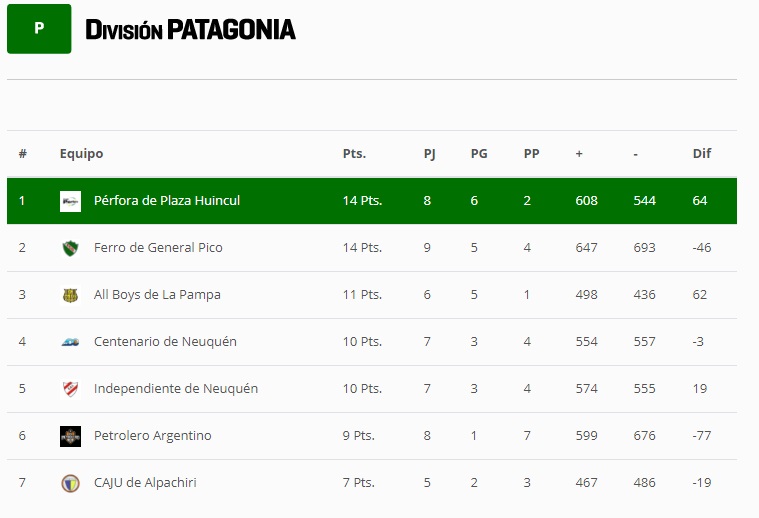Click the green P division badge
This screenshot has width=759, height=518.
39,29
